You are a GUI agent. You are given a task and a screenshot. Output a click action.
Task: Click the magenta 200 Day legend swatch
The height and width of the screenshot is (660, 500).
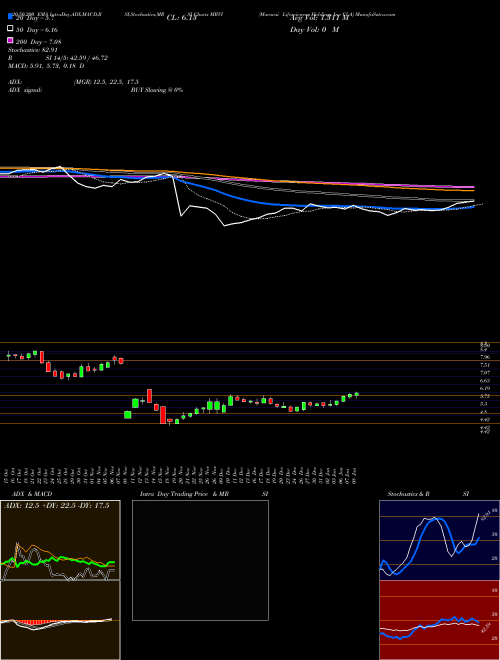coord(10,40)
